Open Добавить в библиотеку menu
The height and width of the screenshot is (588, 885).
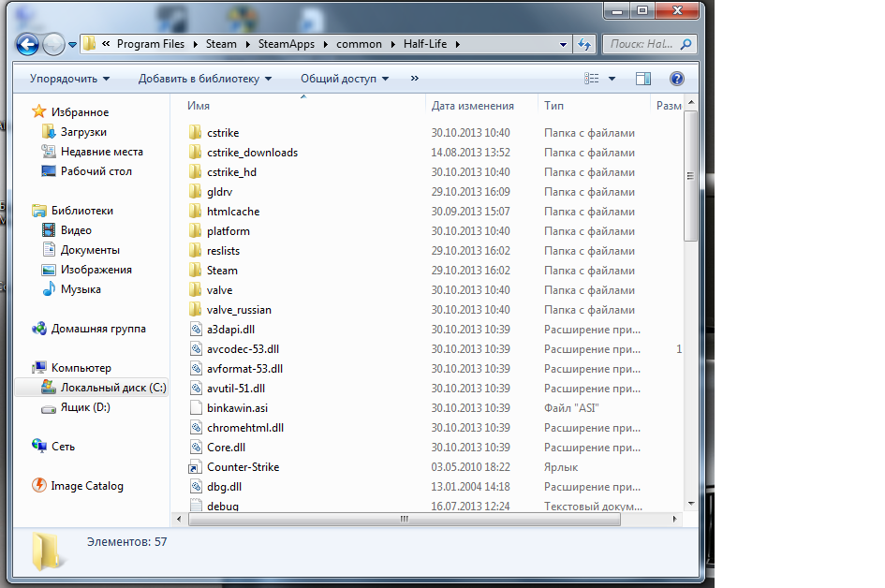(x=205, y=79)
